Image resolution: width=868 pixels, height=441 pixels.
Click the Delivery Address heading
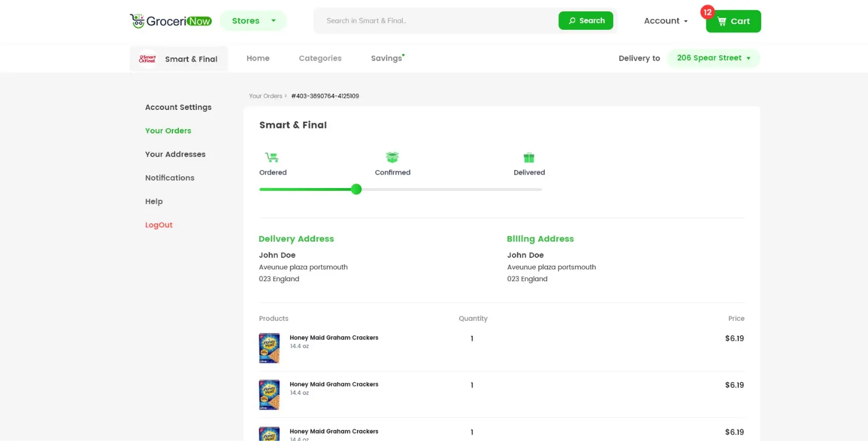coord(296,239)
